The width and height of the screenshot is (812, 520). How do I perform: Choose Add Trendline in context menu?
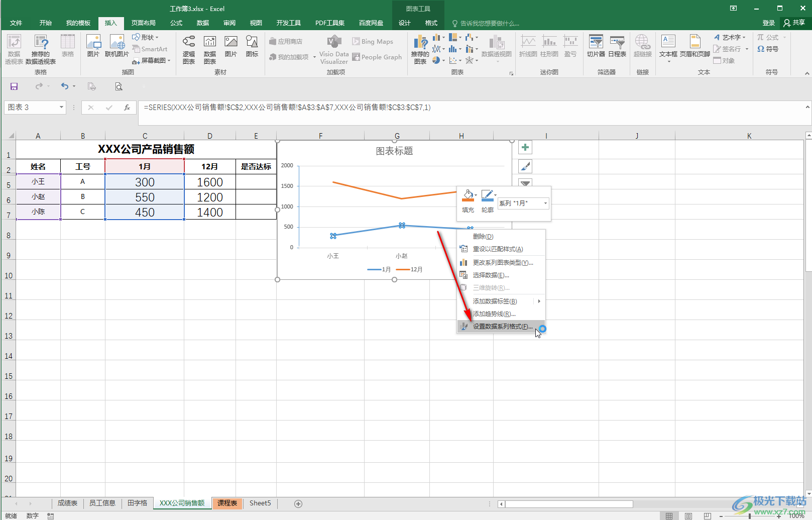pyautogui.click(x=501, y=314)
